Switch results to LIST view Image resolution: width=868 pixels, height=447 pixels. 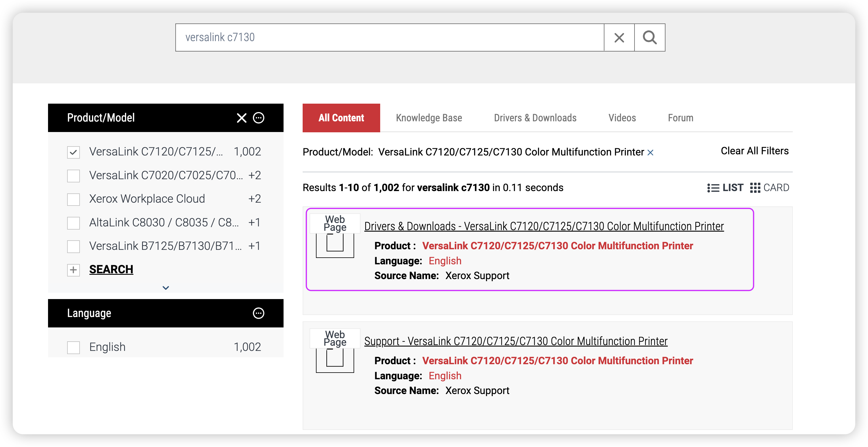coord(725,188)
